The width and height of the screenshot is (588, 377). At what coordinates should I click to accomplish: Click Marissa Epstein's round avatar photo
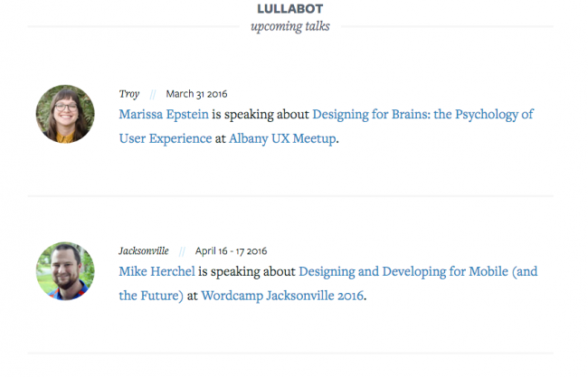point(65,114)
